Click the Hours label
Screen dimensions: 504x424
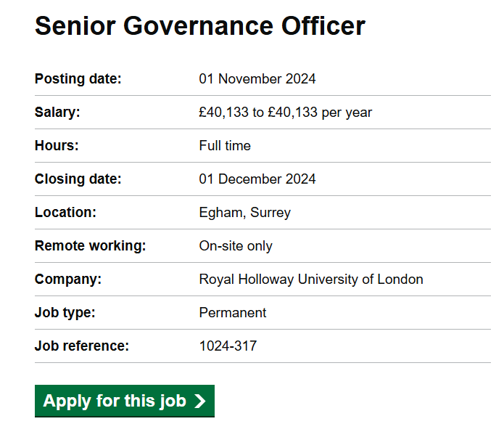pyautogui.click(x=57, y=145)
